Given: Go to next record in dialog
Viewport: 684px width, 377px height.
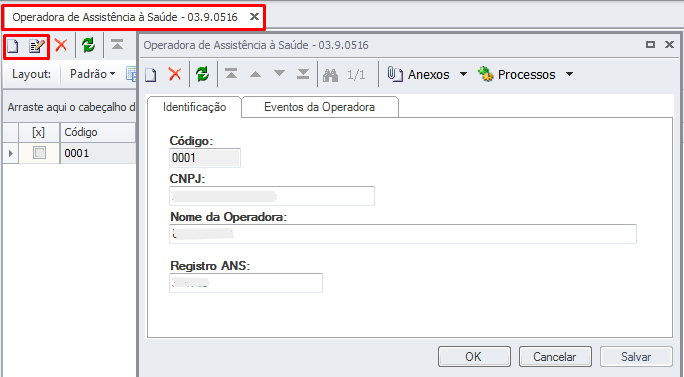Looking at the screenshot, I should [x=279, y=74].
